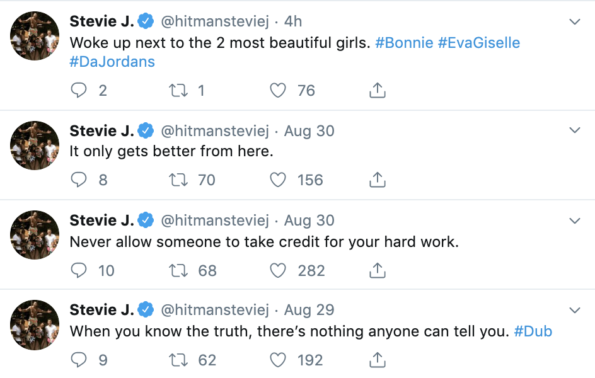Open the @hitmansteviej handle on the 4h tweet
This screenshot has width=595, height=378.
(215, 22)
